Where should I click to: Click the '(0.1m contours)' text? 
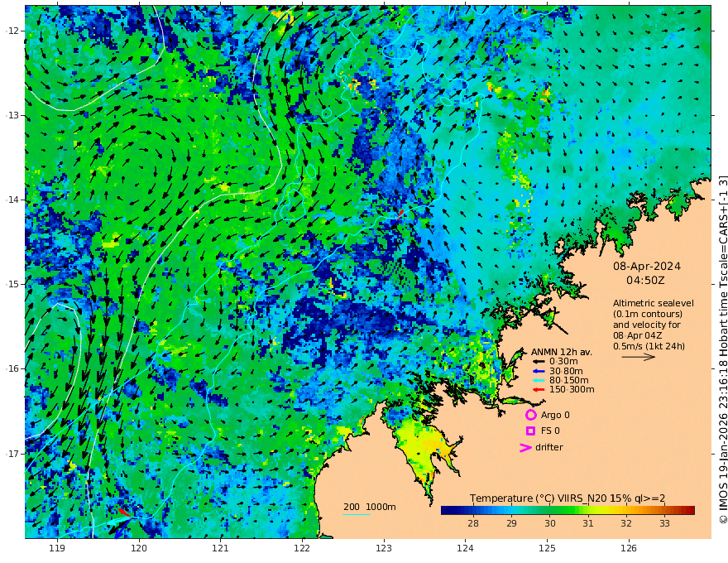tap(647, 314)
